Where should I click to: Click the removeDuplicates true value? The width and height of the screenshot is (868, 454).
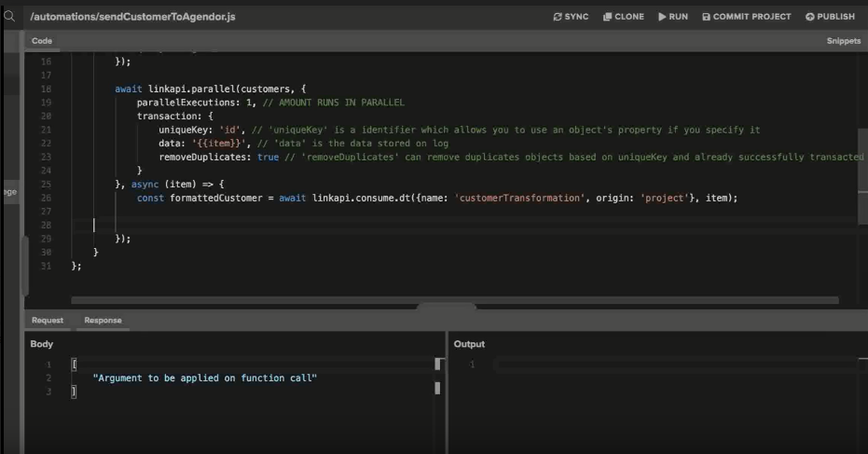[268, 157]
